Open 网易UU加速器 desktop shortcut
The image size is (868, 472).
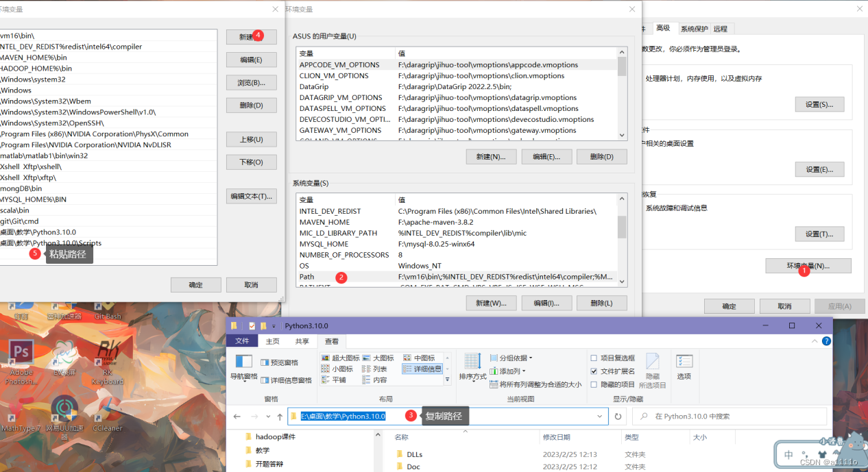pos(64,416)
